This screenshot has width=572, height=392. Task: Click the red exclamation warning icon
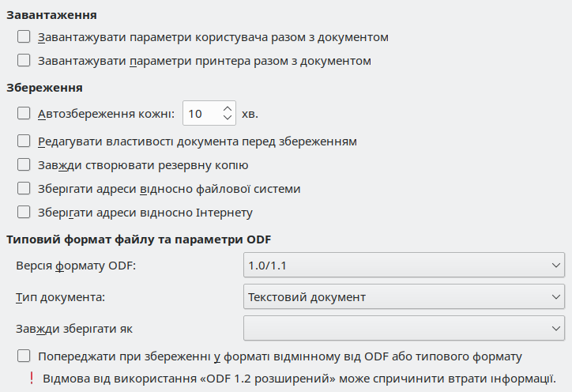click(31, 378)
